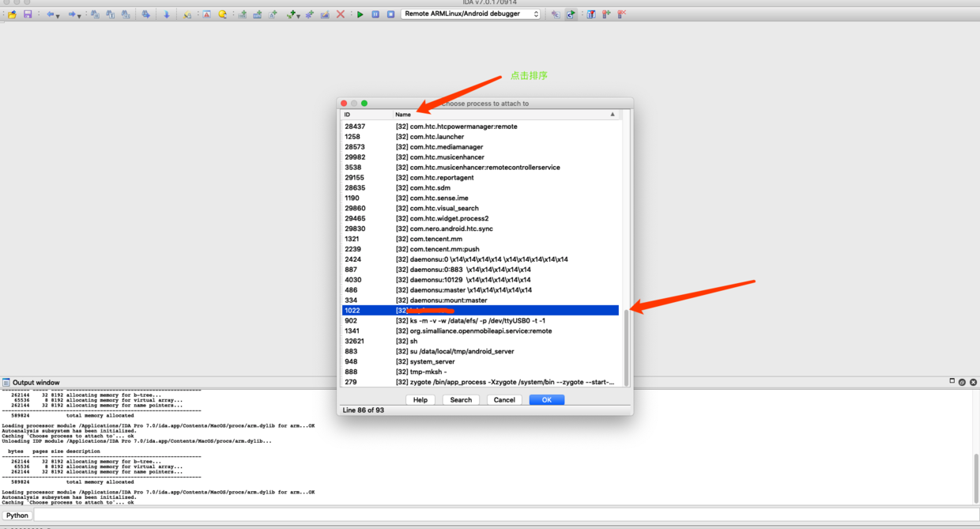Select the su /data/local/tmp/android_server row
The image size is (980, 529).
click(481, 351)
